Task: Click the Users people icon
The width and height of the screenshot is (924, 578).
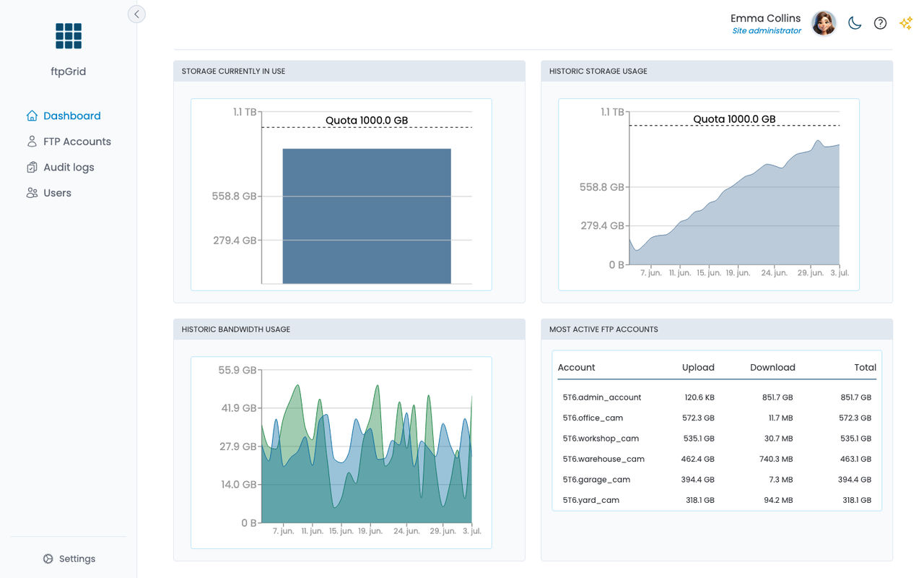Action: point(32,193)
